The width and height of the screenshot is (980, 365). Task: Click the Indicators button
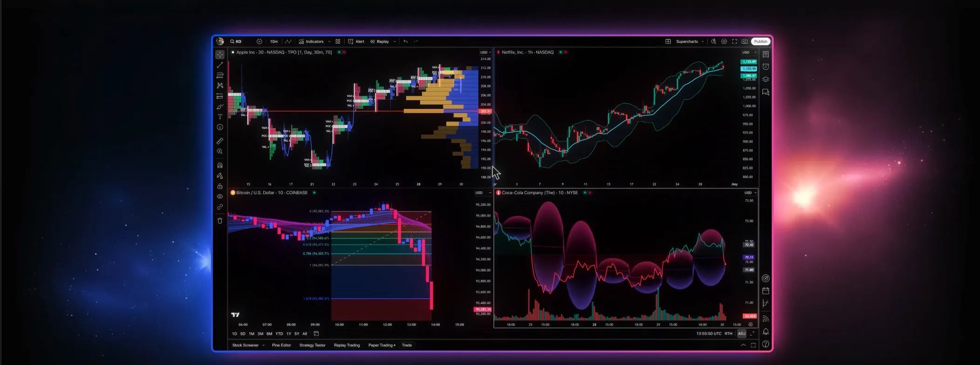[311, 41]
